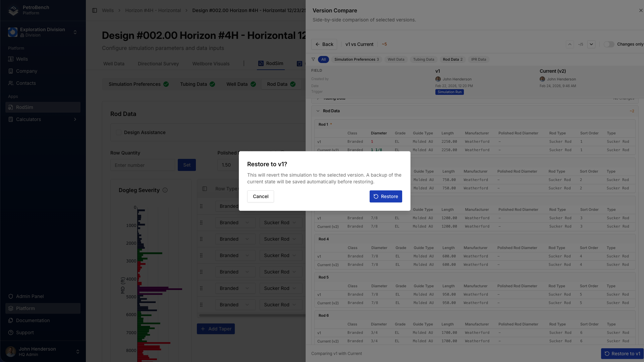The width and height of the screenshot is (644, 362).
Task: Collapse the Rod Data section
Action: [x=318, y=111]
